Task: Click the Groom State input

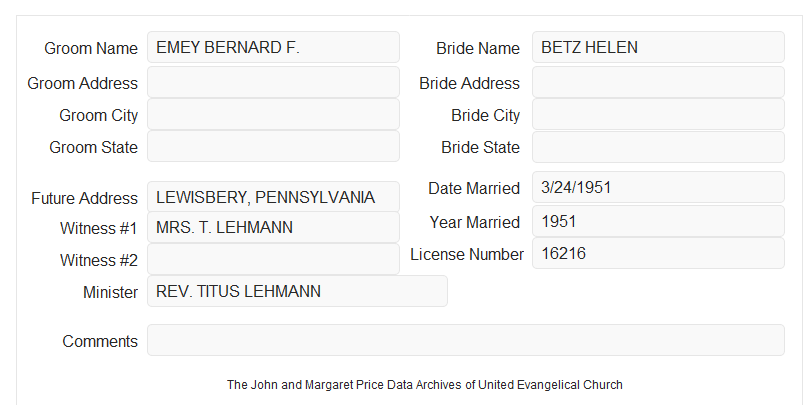Action: [x=273, y=146]
